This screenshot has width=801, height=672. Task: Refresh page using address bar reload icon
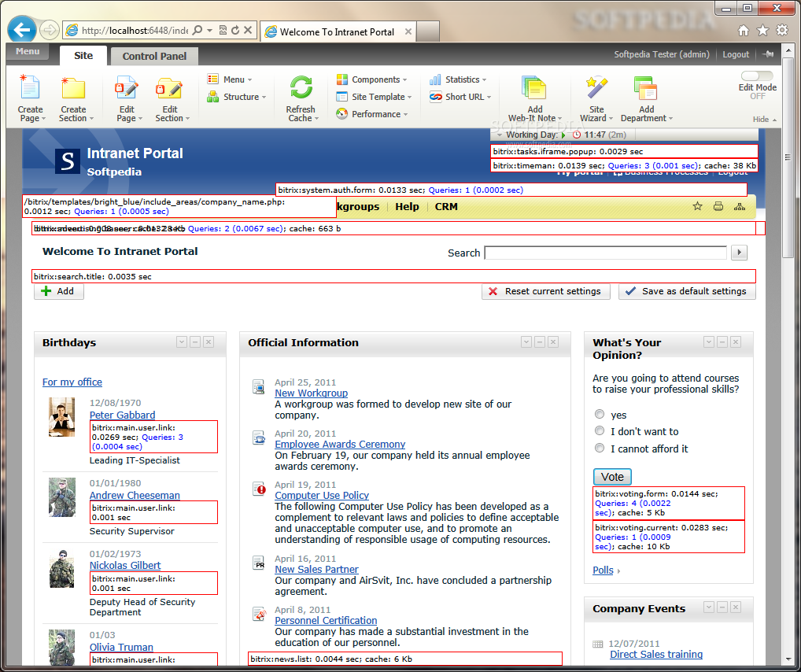(235, 30)
